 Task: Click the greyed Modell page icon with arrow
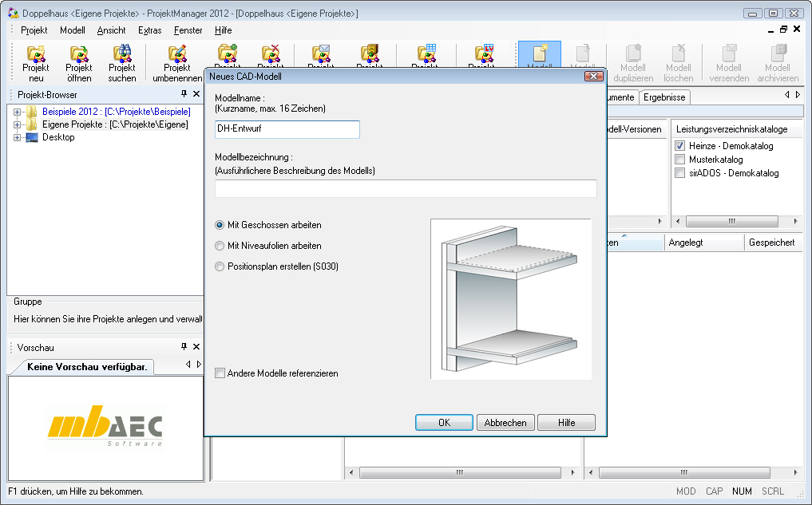(583, 53)
